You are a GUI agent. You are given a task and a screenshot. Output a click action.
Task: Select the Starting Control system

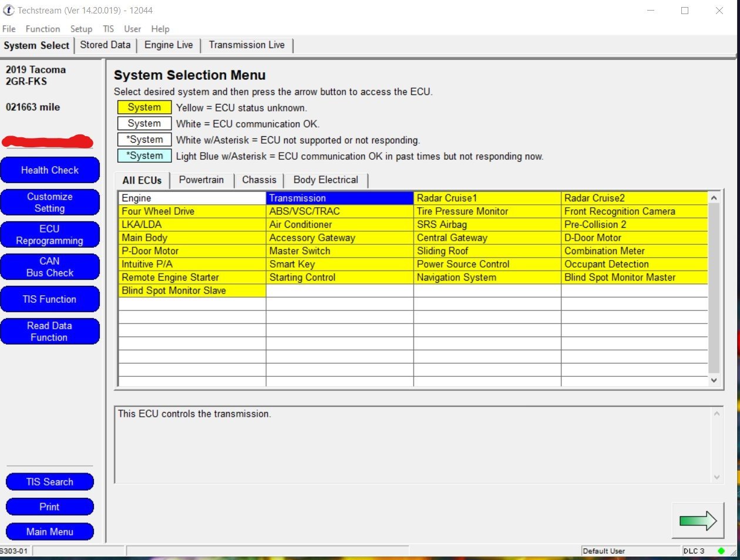[x=339, y=278]
